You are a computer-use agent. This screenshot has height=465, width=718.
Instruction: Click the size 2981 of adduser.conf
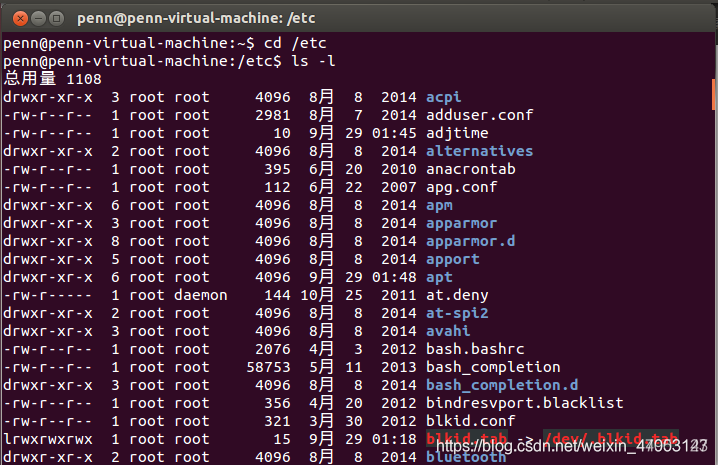pyautogui.click(x=272, y=115)
